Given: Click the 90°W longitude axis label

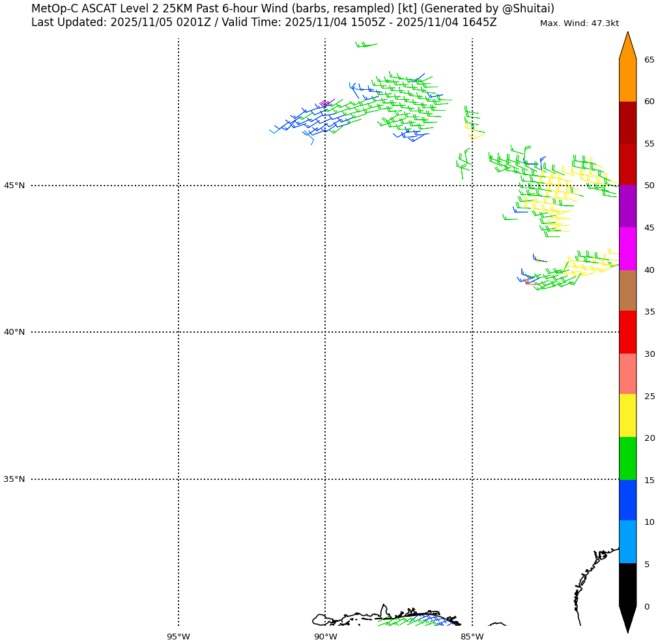Looking at the screenshot, I should [x=325, y=637].
